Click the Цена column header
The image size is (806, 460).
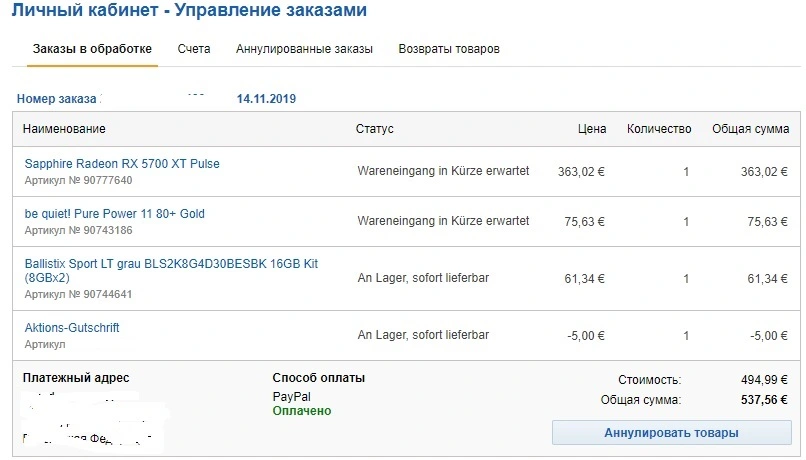[x=592, y=128]
